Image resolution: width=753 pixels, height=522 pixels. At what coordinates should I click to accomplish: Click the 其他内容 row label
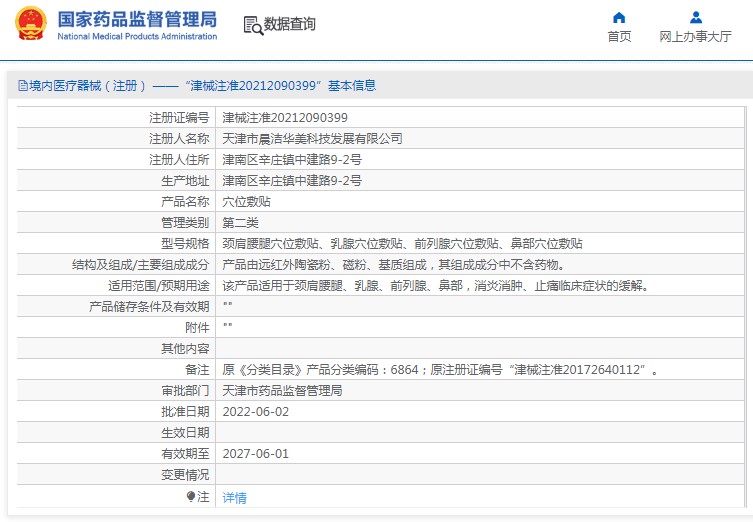[185, 349]
